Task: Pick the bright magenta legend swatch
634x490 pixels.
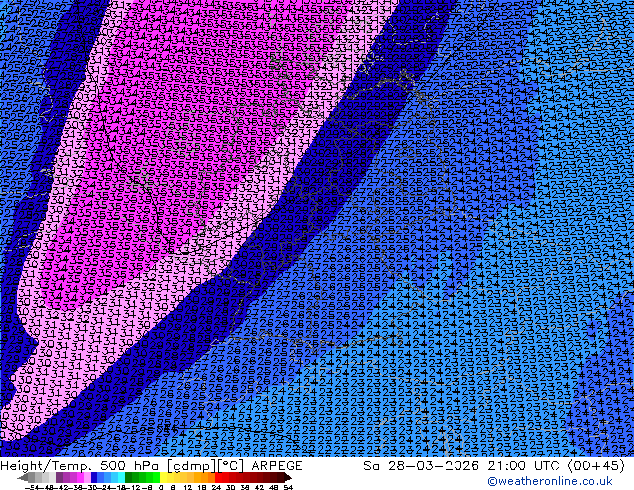Action: click(x=80, y=477)
